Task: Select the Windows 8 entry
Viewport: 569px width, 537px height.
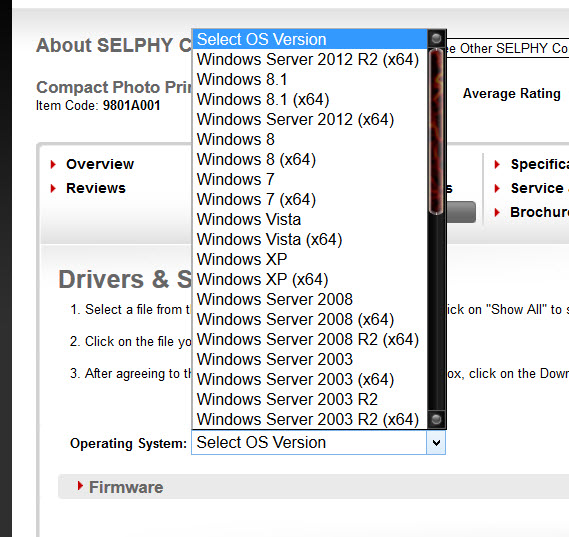Action: tap(310, 139)
